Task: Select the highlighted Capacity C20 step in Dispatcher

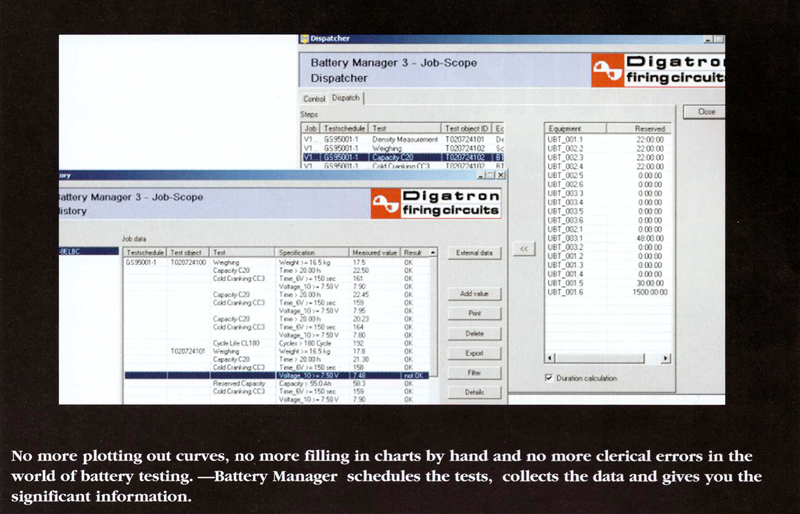Action: [403, 157]
